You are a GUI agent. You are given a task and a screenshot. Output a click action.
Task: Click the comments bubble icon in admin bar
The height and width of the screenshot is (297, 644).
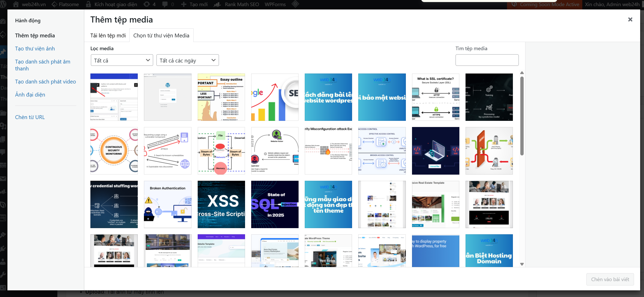coord(165,4)
